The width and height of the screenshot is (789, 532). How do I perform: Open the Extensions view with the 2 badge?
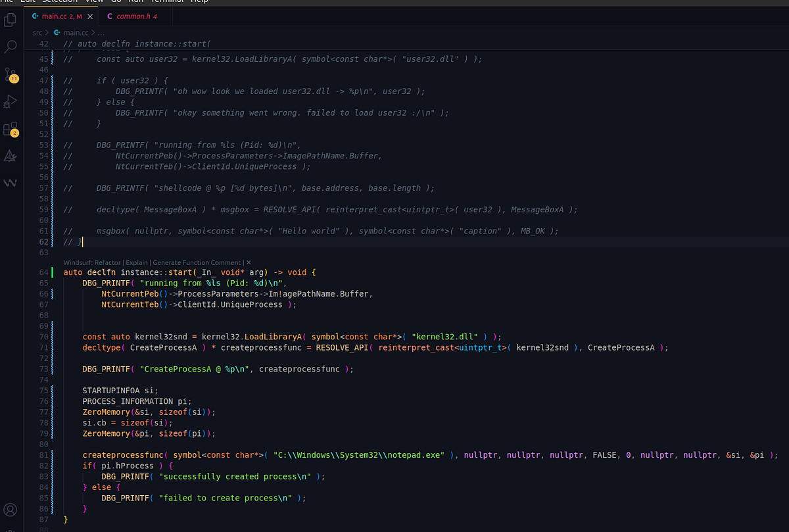click(x=11, y=129)
